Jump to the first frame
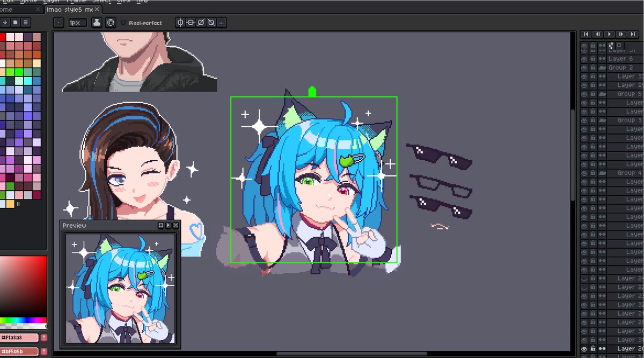644x358 pixels. [x=587, y=34]
